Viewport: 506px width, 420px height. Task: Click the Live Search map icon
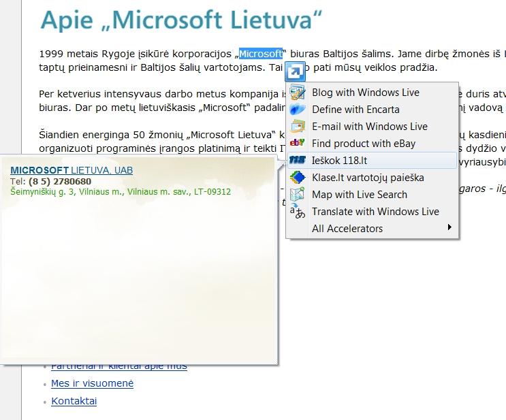(297, 195)
